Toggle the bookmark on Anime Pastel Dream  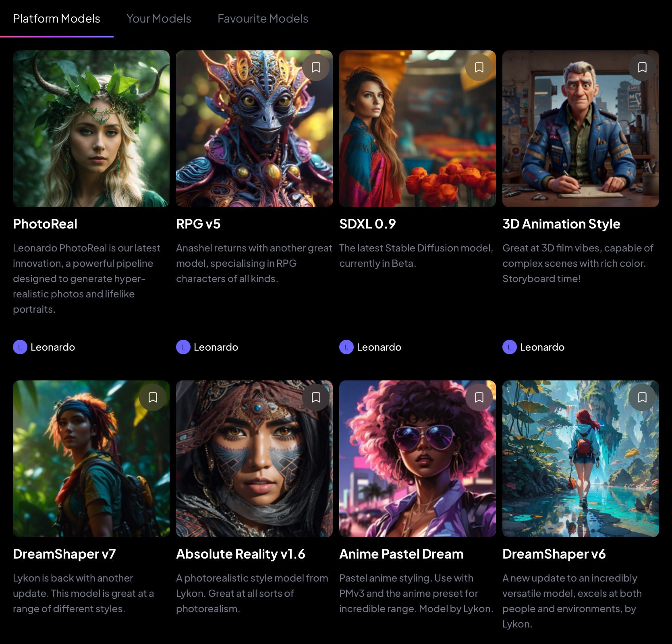479,397
